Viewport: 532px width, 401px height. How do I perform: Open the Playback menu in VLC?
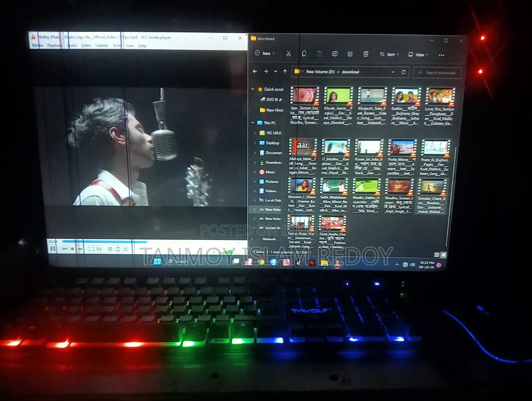click(54, 45)
